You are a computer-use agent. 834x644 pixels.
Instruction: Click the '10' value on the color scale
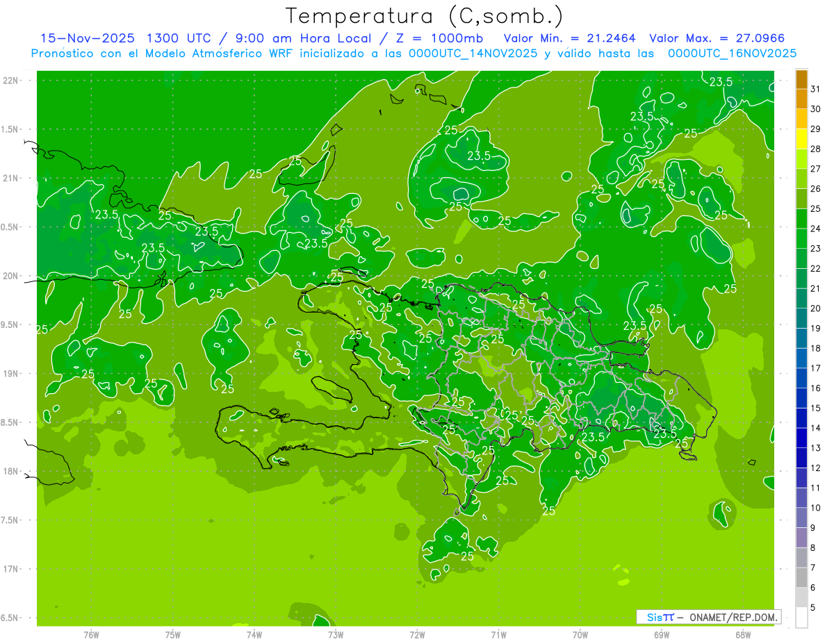click(816, 508)
